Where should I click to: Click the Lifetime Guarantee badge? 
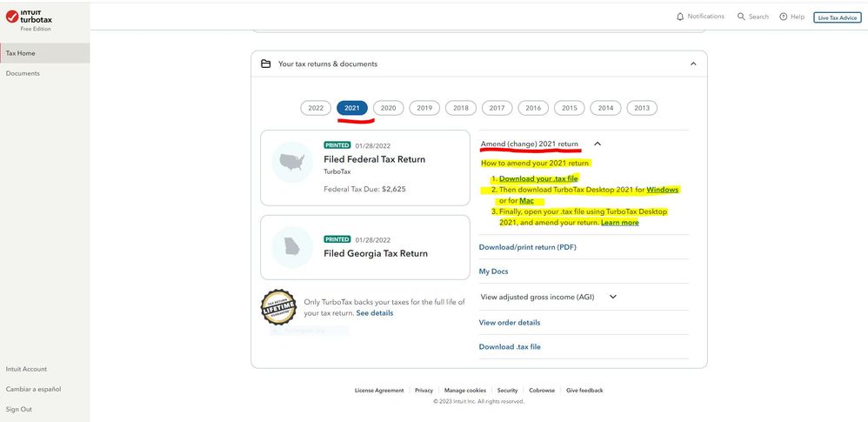278,307
